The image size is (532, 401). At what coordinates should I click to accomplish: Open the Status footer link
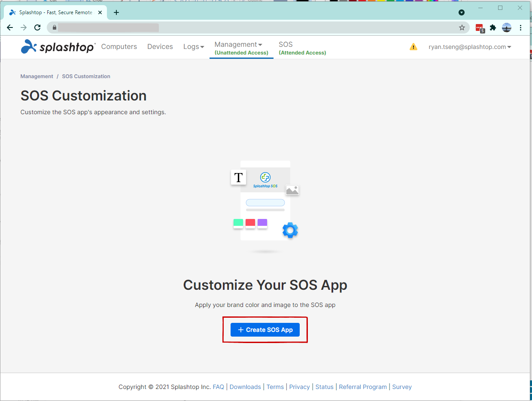pos(325,387)
